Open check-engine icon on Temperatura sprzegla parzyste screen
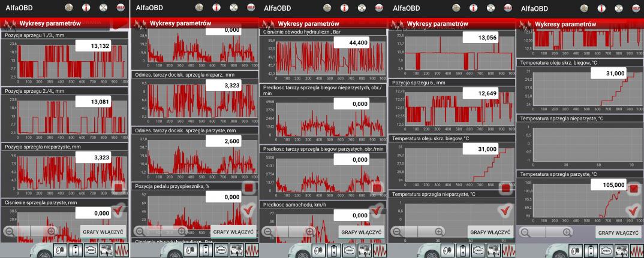644x258 pixels. [606, 250]
